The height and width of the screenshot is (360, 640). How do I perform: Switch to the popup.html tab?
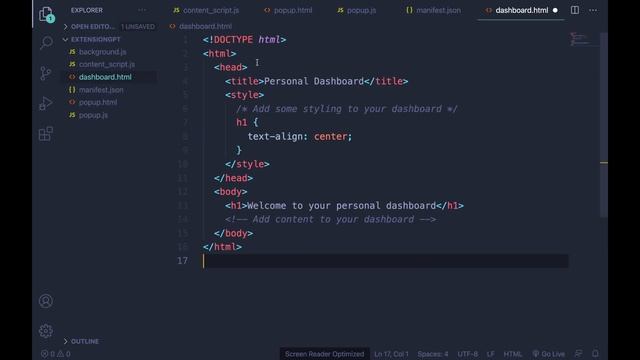pyautogui.click(x=288, y=10)
